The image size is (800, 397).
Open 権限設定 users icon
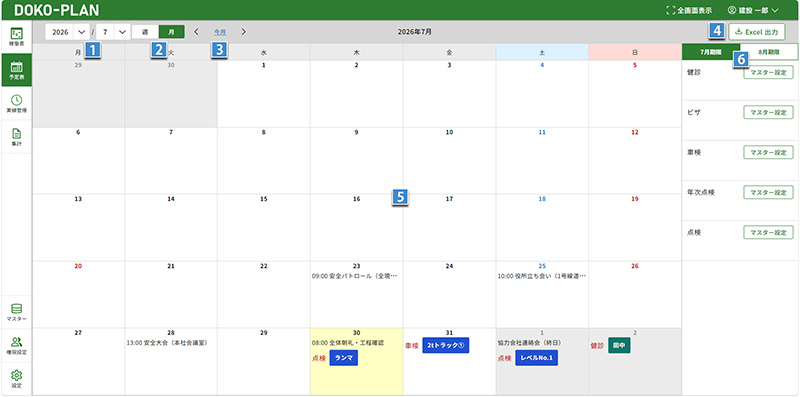pyautogui.click(x=16, y=345)
